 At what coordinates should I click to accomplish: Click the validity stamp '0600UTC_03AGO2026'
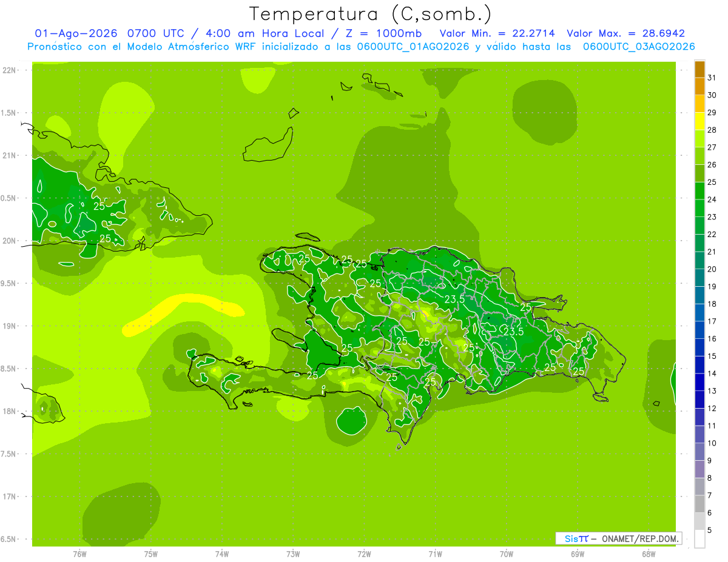[x=639, y=47]
